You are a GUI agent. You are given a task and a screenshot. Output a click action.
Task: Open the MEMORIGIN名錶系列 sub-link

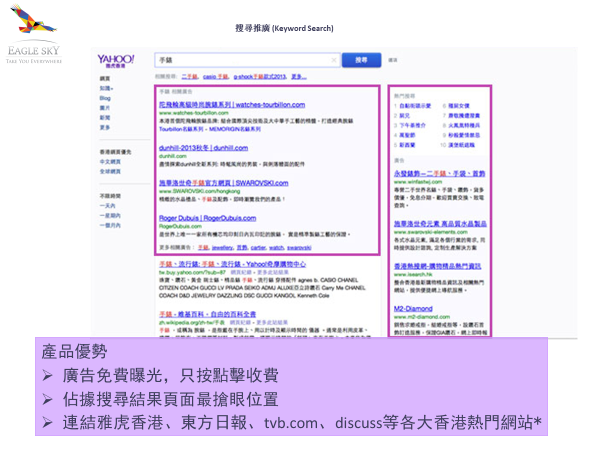tap(235, 129)
